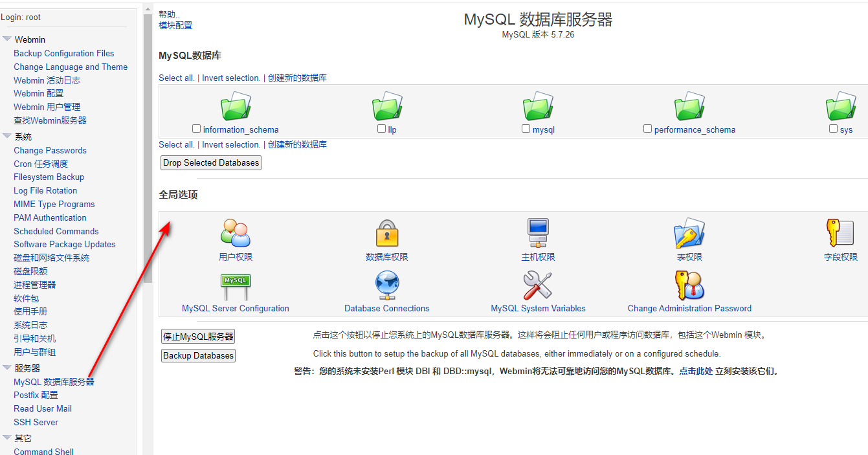The image size is (868, 455).
Task: Open the sys database folder icon
Action: [841, 106]
